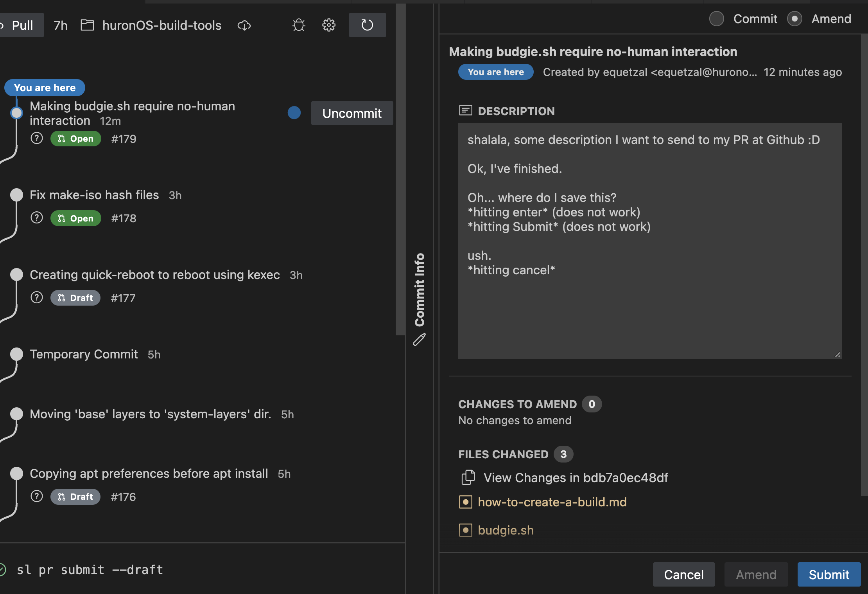Screen dimensions: 868x594
Task: Open help tooltip next to PR #179
Action: coord(36,138)
